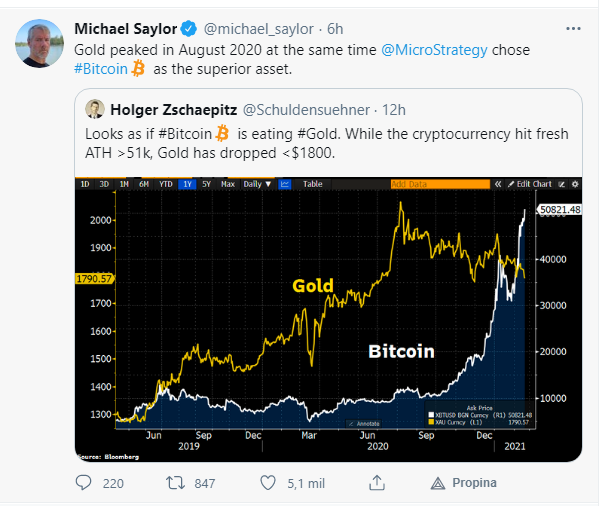
Task: Click the reply comment icon
Action: pyautogui.click(x=86, y=483)
